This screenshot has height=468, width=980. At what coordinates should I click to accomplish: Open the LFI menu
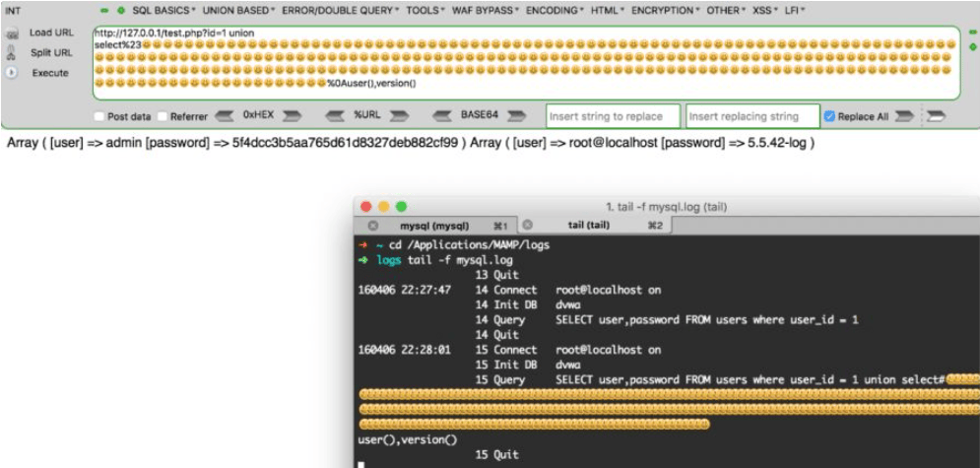(795, 11)
